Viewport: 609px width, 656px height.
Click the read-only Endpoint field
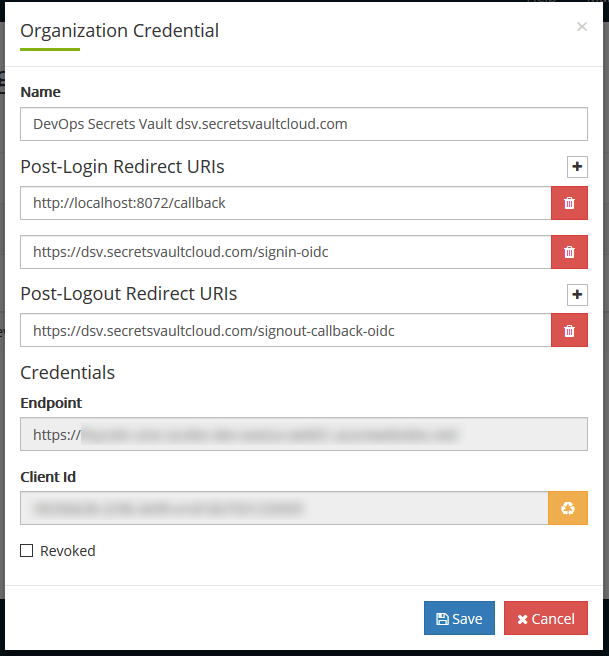303,435
